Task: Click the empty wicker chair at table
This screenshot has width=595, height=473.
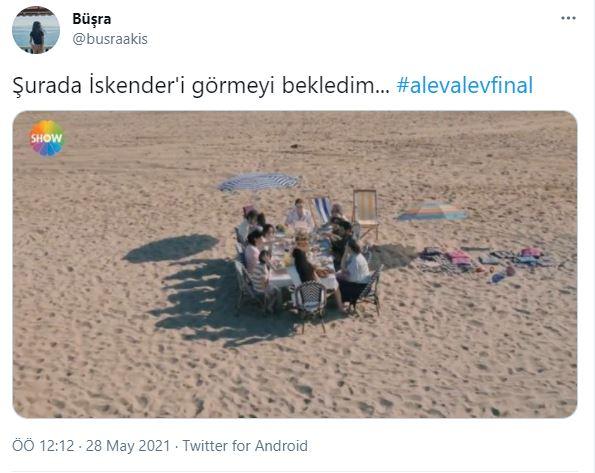Action: (311, 304)
